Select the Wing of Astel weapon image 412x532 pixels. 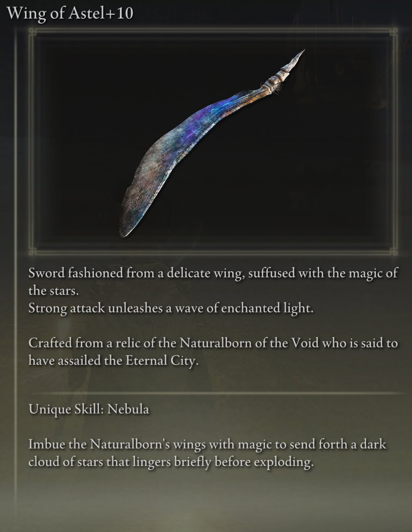[x=212, y=143]
